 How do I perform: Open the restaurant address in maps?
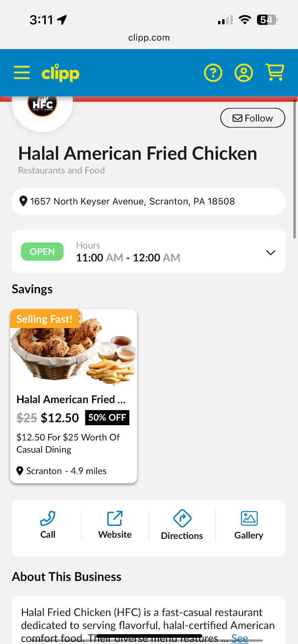tap(132, 201)
